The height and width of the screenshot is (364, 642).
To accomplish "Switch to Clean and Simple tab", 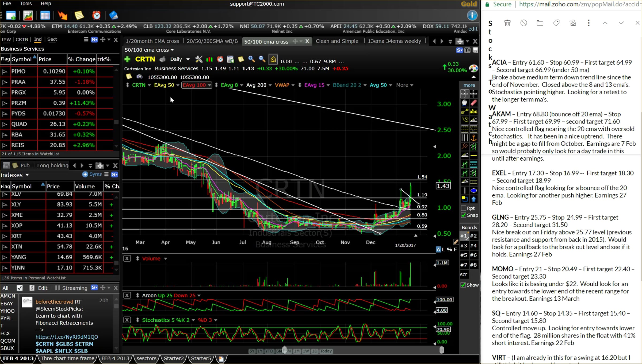I will 337,41.
